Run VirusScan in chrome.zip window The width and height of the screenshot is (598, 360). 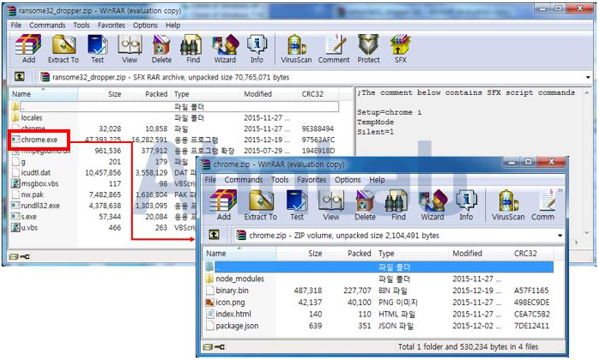(508, 205)
